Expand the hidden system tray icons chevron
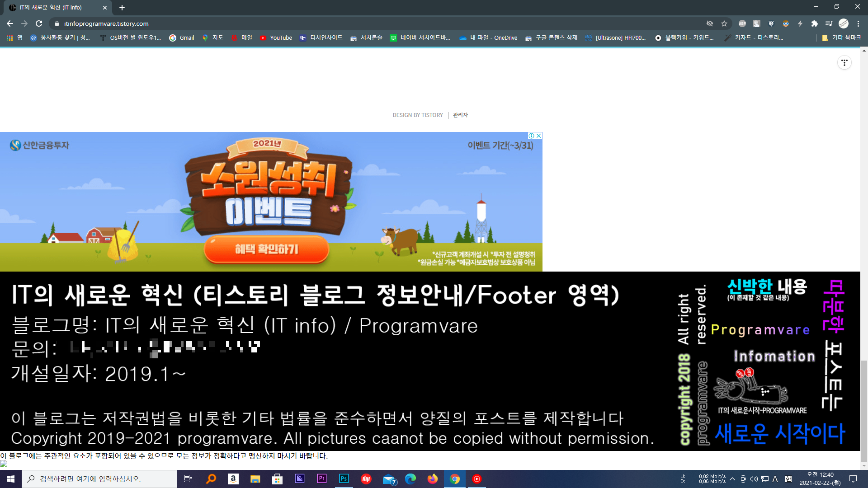The image size is (868, 488). coord(732,479)
